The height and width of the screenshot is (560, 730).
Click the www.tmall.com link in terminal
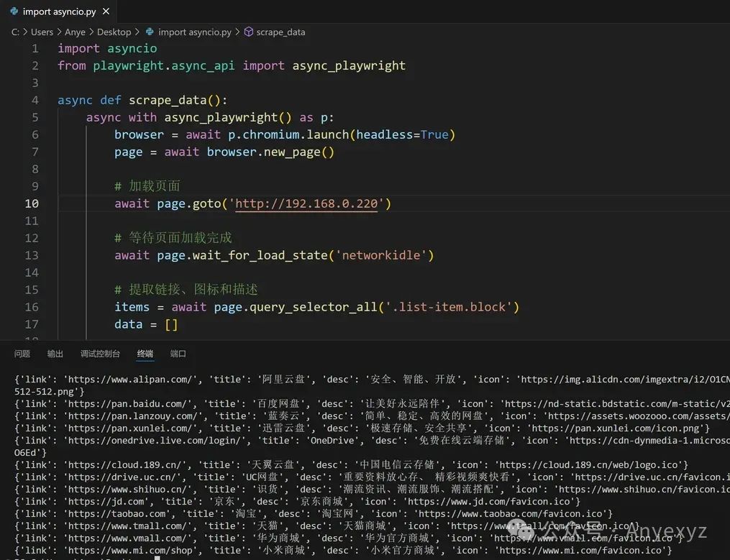(x=127, y=525)
